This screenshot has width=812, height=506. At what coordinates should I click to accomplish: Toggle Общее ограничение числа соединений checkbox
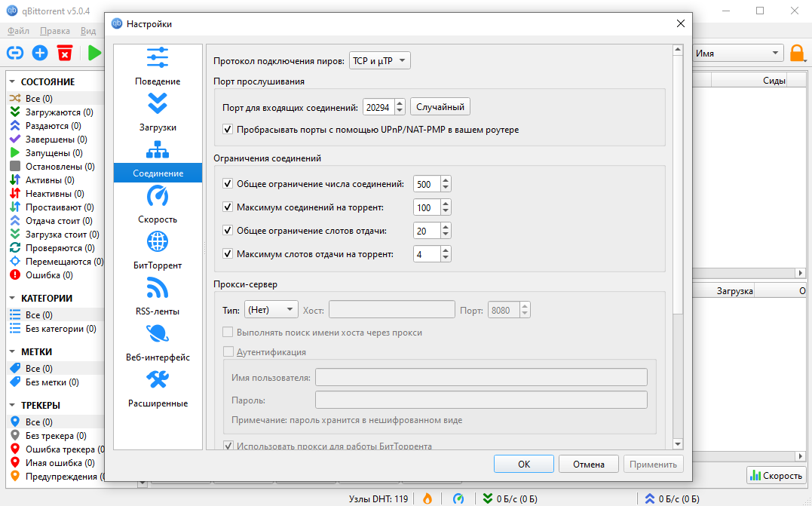tap(228, 184)
